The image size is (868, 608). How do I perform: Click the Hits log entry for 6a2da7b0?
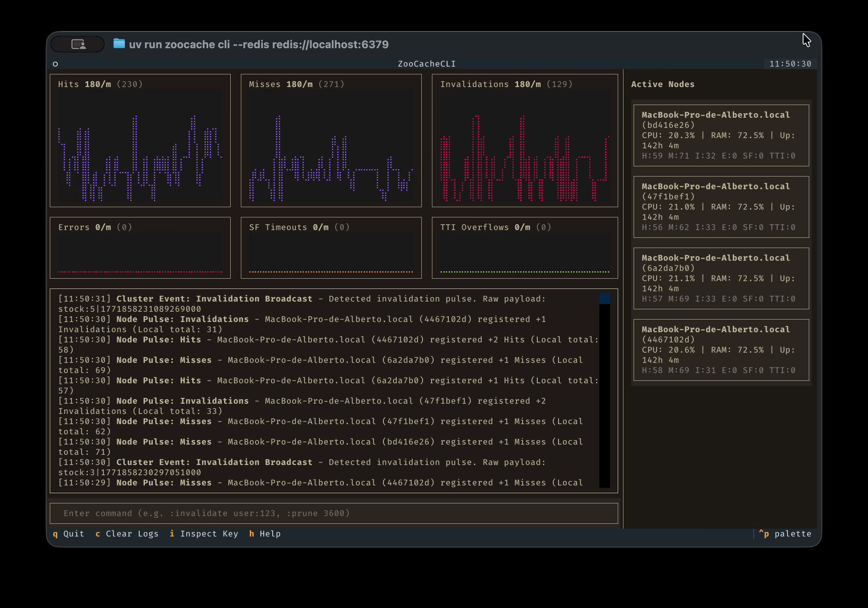pos(328,385)
